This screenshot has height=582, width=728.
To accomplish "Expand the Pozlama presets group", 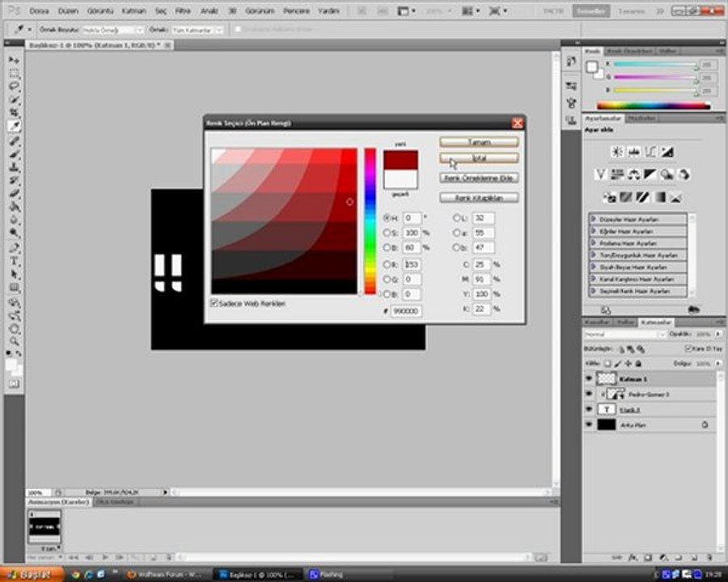I will (x=594, y=242).
